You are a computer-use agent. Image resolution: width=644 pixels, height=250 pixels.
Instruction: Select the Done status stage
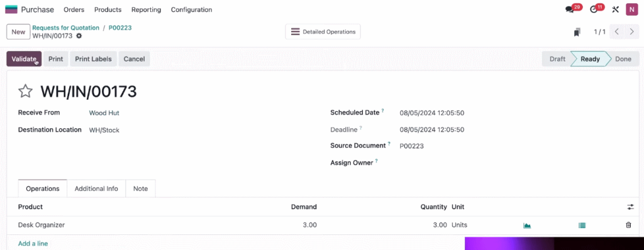623,58
